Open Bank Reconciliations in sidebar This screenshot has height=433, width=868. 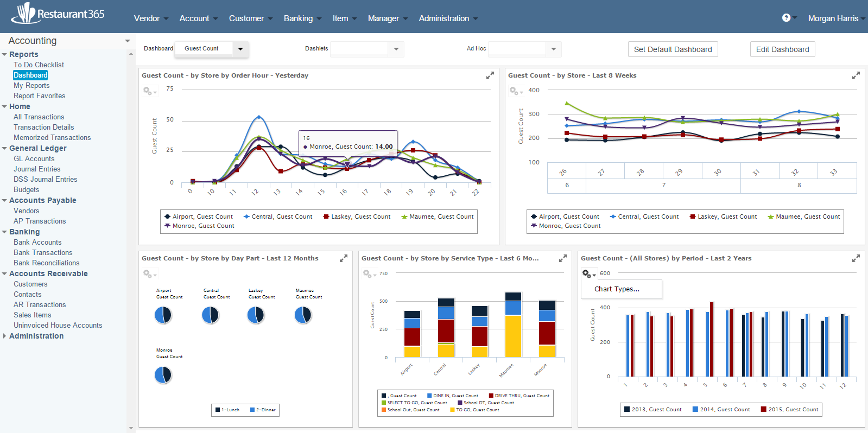click(47, 263)
